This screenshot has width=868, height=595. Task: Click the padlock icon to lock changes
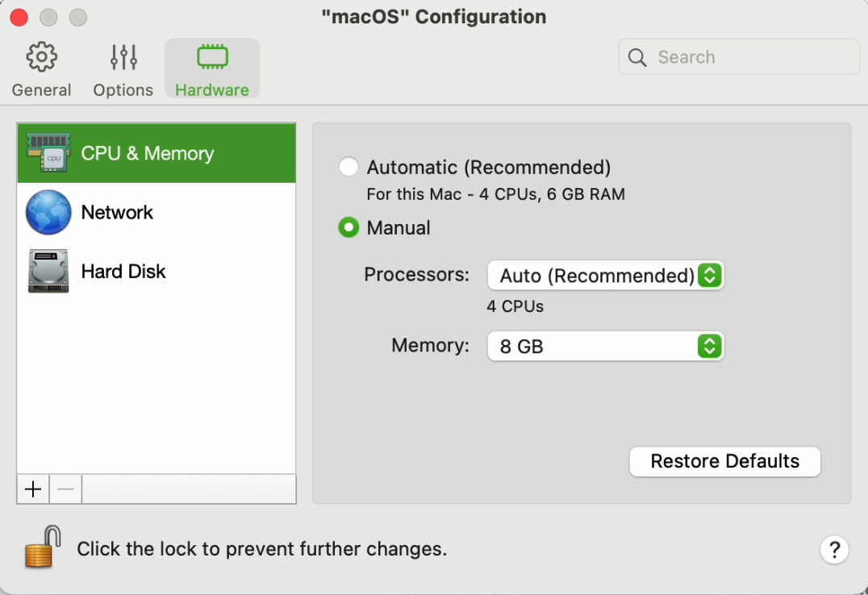[43, 547]
